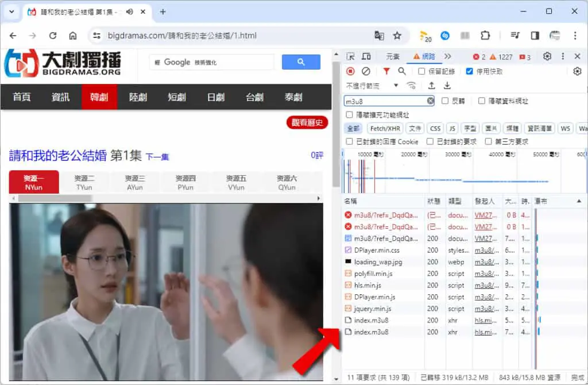Screen dimensions: 588x385
Task: Select the 資源二 TYun source tab
Action: point(84,183)
